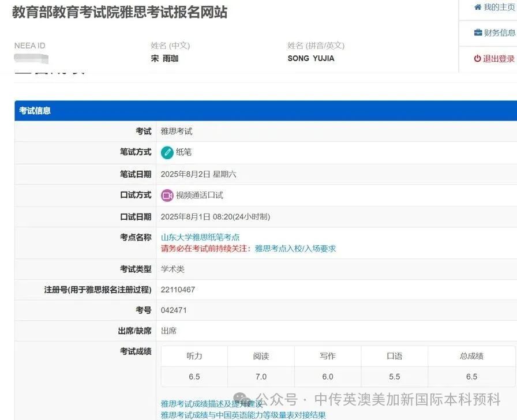The height and width of the screenshot is (420, 517).
Task: Click the pink video-call icon beside 视频通话口试
Action: (x=167, y=195)
